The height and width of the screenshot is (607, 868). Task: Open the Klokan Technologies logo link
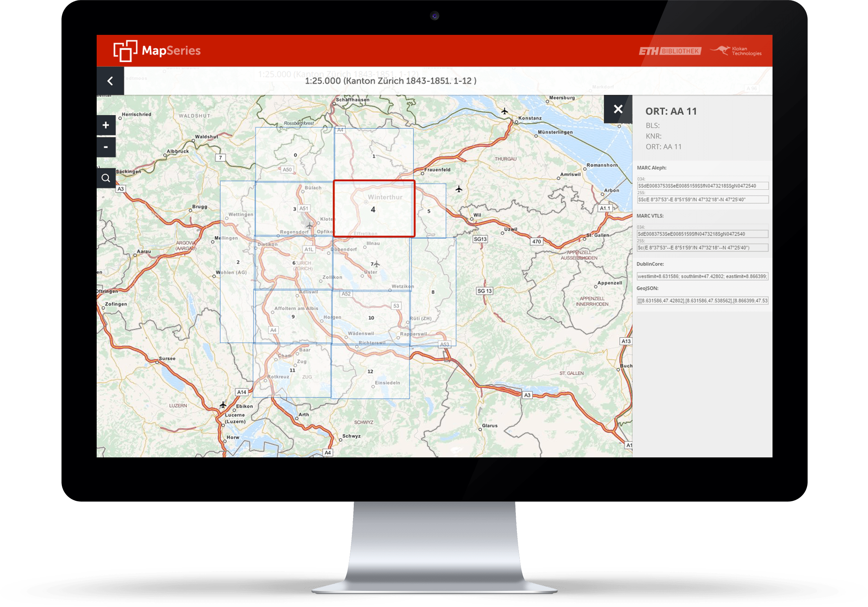(737, 51)
